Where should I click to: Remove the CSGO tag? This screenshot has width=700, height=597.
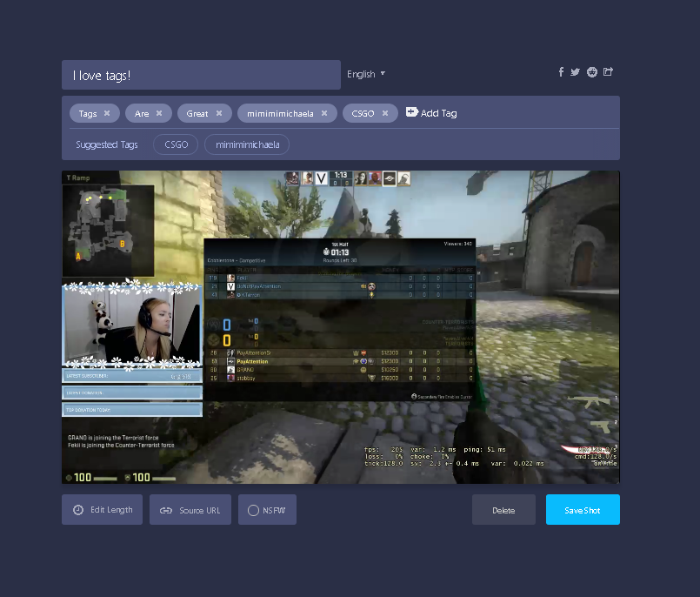tap(385, 113)
